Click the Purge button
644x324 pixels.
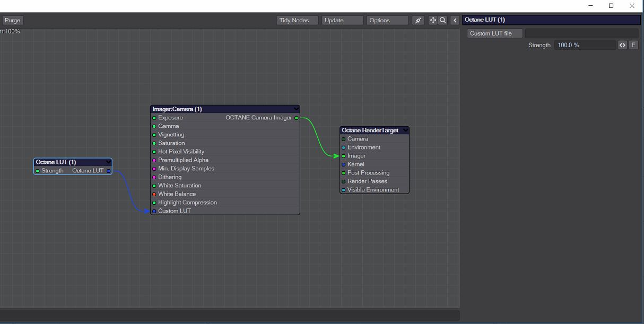tap(12, 20)
